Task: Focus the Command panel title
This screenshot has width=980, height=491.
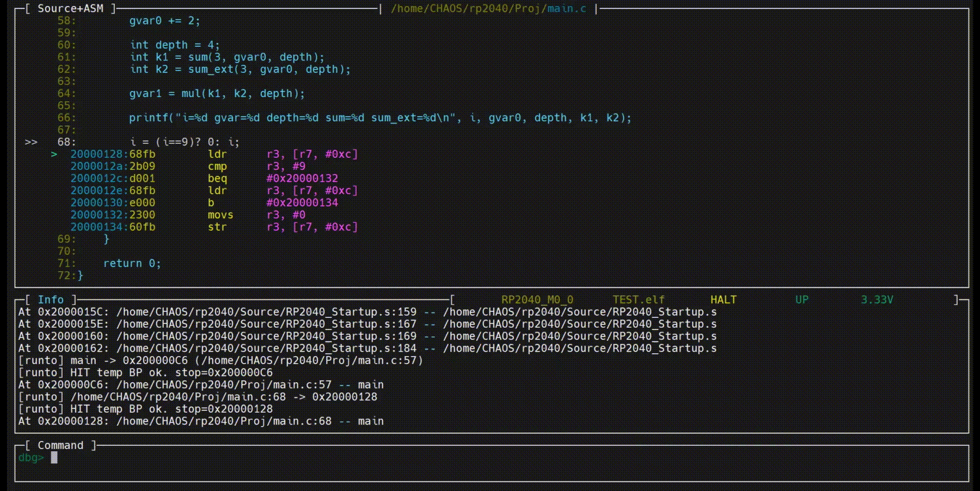Action: click(x=60, y=445)
